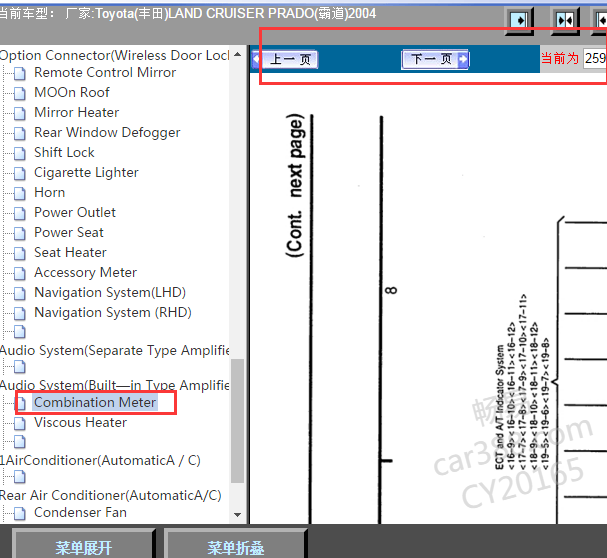Click the document icon beside Condenser Fan
This screenshot has width=607, height=558.
[20, 513]
